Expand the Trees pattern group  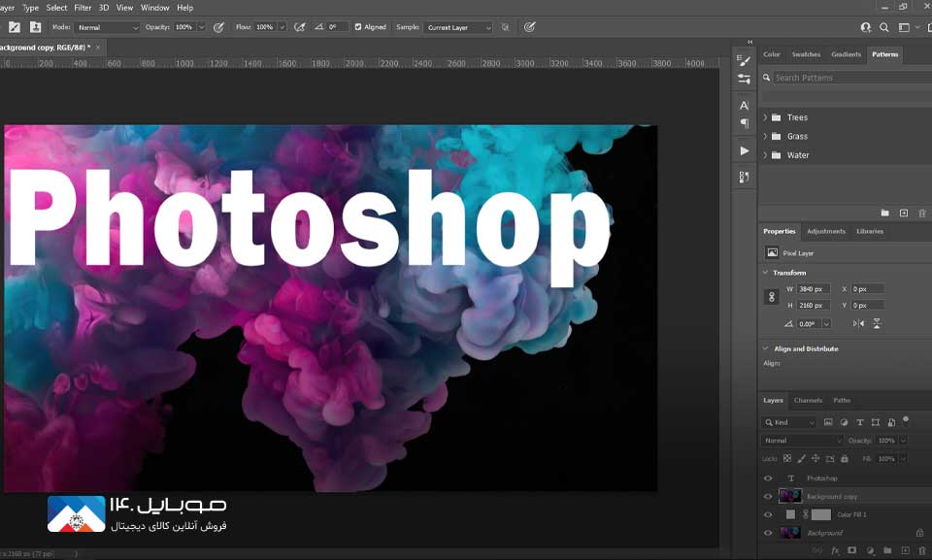coord(765,117)
